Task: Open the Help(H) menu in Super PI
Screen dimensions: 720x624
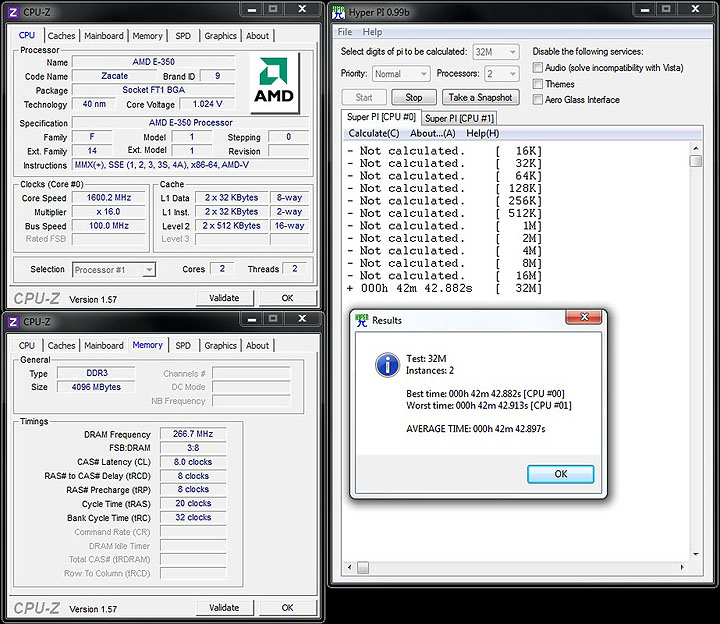Action: (x=483, y=133)
